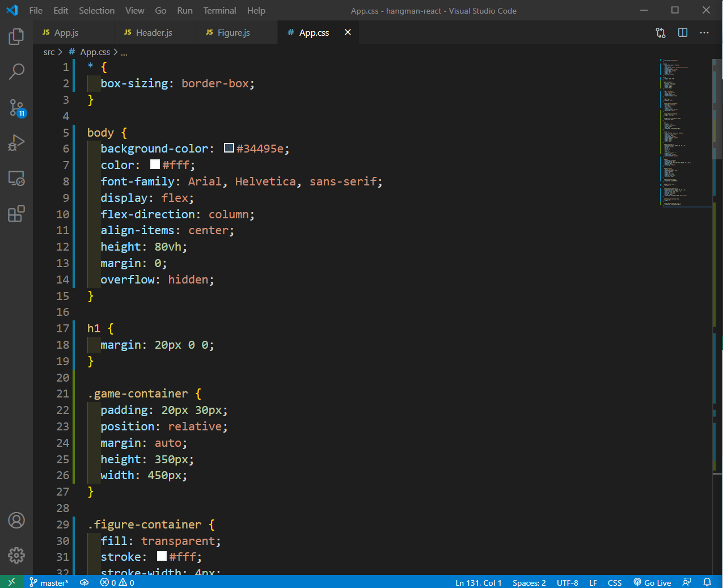Click the '.figure-container' selector text
The height and width of the screenshot is (588, 723).
[x=145, y=524]
